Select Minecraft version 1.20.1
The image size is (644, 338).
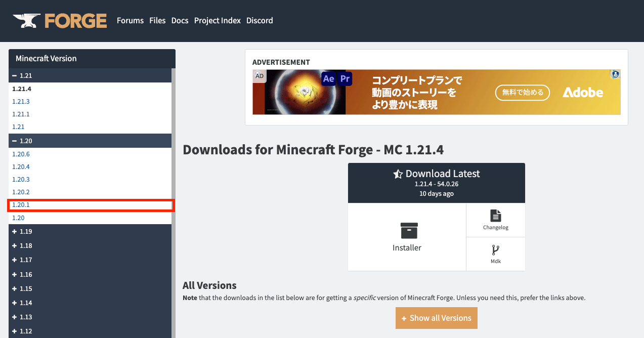(x=21, y=205)
